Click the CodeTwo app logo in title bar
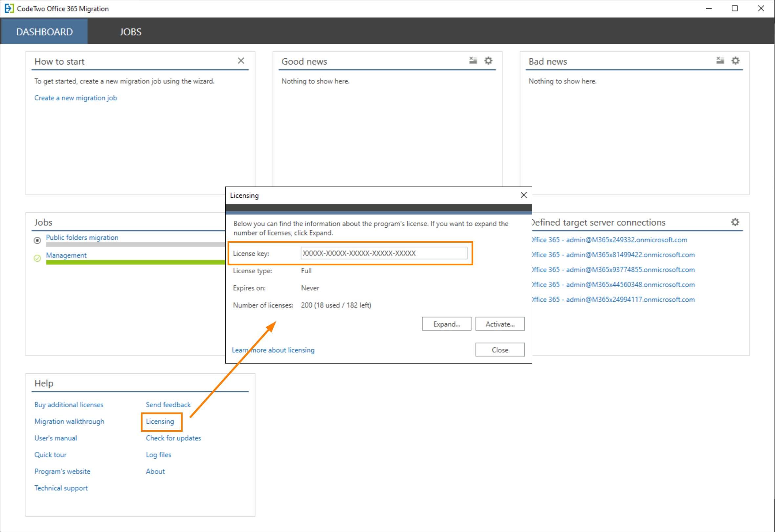Image resolution: width=775 pixels, height=532 pixels. point(9,8)
